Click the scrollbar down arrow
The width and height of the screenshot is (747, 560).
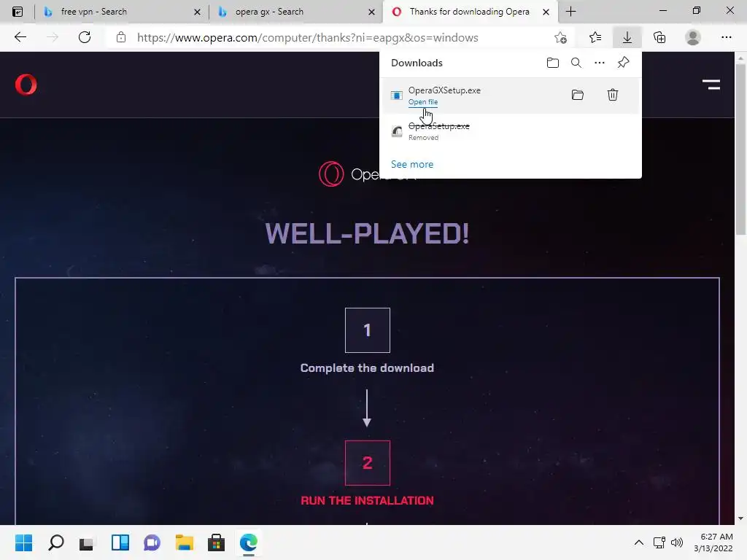(740, 518)
